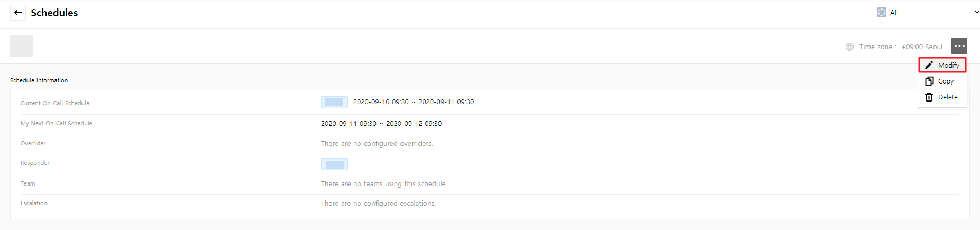Image resolution: width=980 pixels, height=230 pixels.
Task: Click the 'no configured escalations' message
Action: 378,204
